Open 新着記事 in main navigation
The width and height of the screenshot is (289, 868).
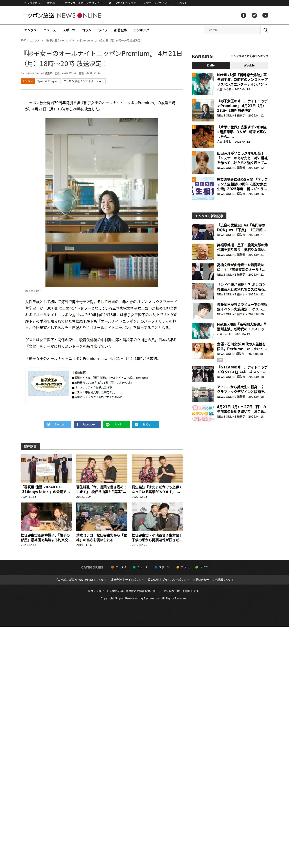(x=120, y=30)
